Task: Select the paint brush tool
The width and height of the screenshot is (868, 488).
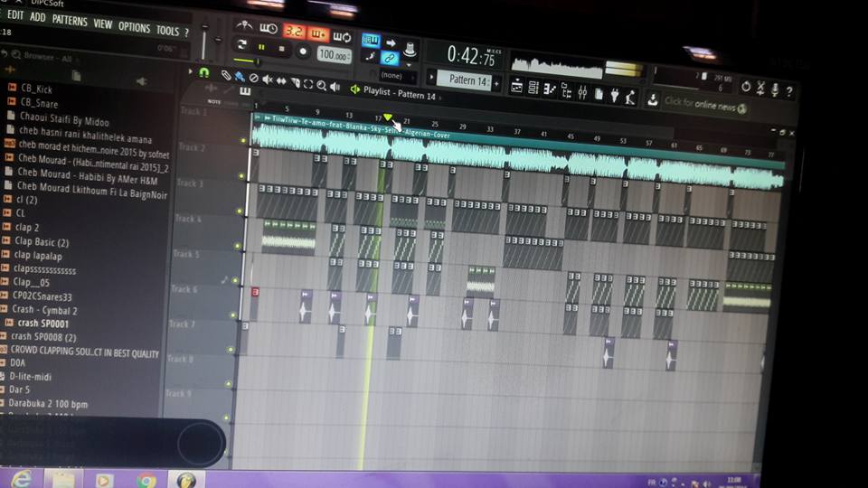Action: pyautogui.click(x=240, y=76)
